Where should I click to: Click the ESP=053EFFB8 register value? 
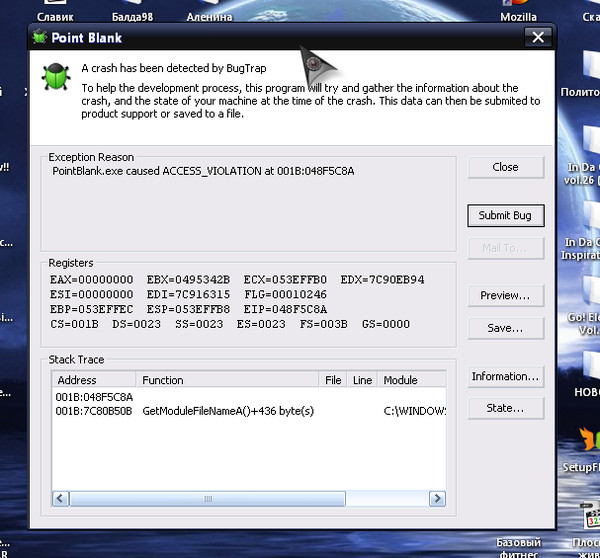(188, 309)
